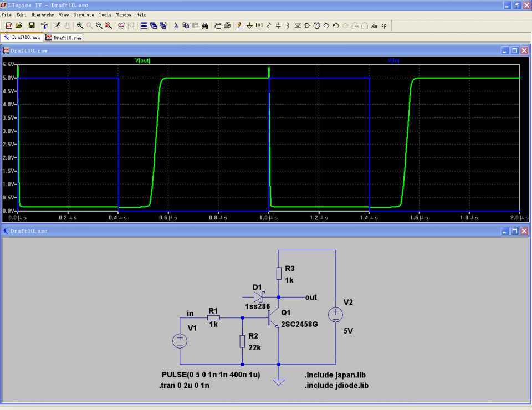Switch to the Draft10.asc tab
Screen dimensions: 532x410
click(x=22, y=37)
